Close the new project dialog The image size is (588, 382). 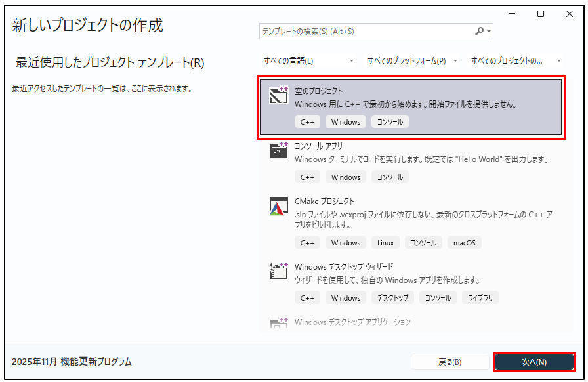point(568,14)
